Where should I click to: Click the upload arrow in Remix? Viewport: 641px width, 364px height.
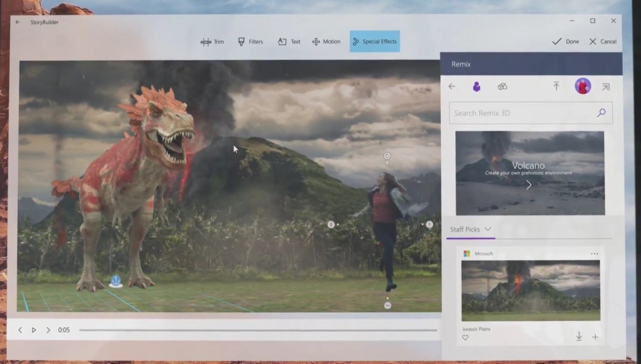[x=556, y=87]
